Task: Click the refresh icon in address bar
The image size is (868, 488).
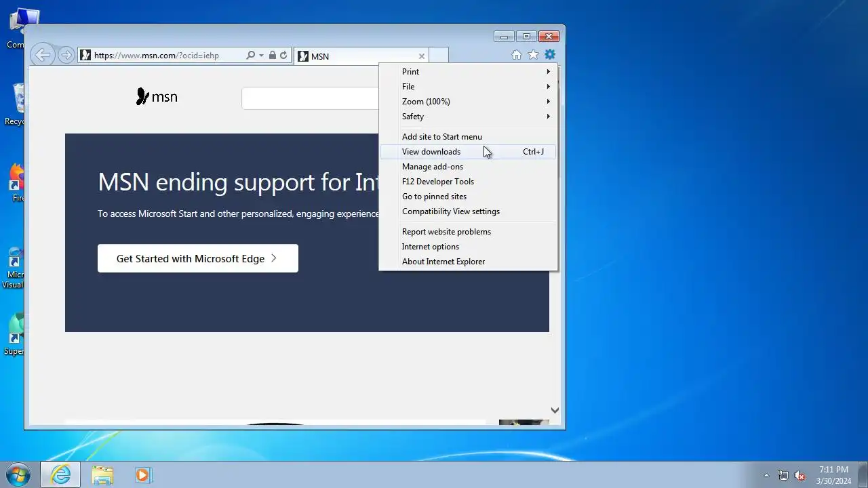Action: click(x=283, y=56)
